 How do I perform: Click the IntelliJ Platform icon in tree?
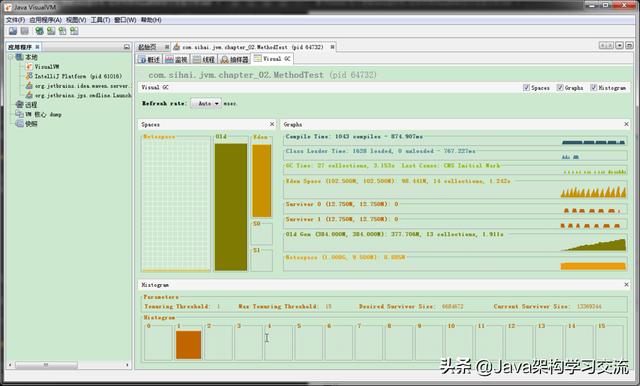pyautogui.click(x=29, y=76)
